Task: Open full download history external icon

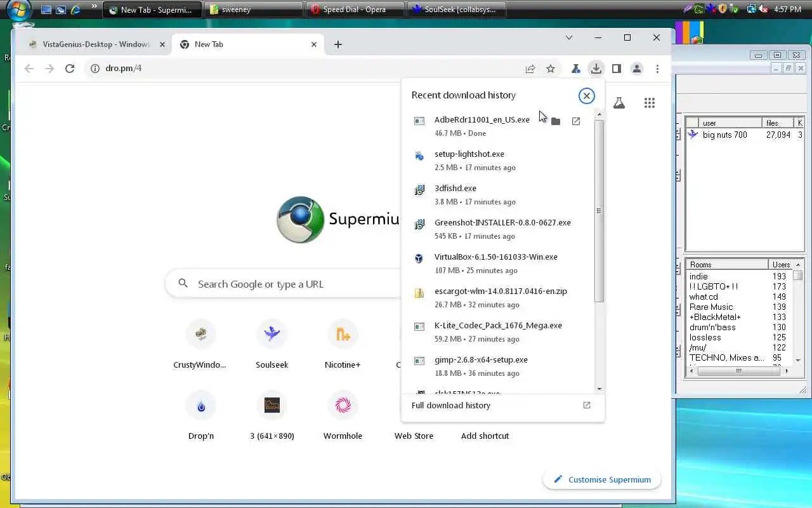Action: [587, 405]
